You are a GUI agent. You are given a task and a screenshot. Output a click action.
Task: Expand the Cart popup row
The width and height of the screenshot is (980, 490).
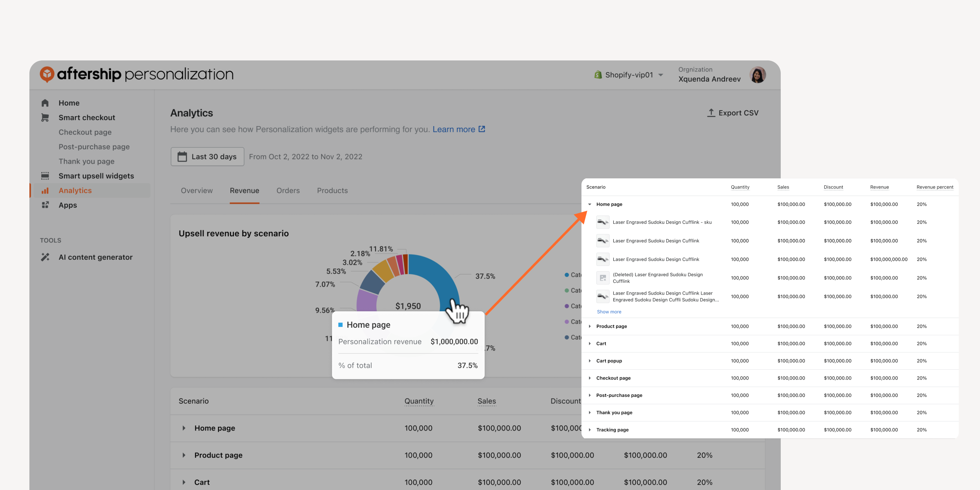tap(590, 361)
